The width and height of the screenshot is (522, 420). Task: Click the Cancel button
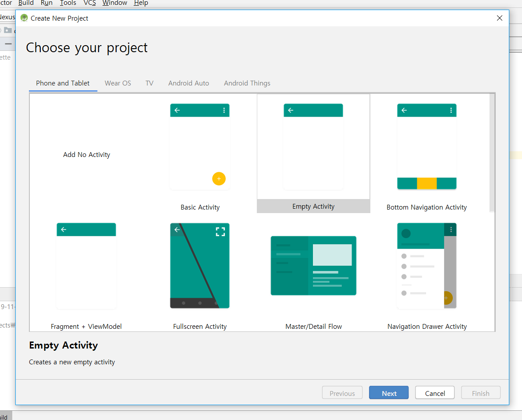click(435, 393)
